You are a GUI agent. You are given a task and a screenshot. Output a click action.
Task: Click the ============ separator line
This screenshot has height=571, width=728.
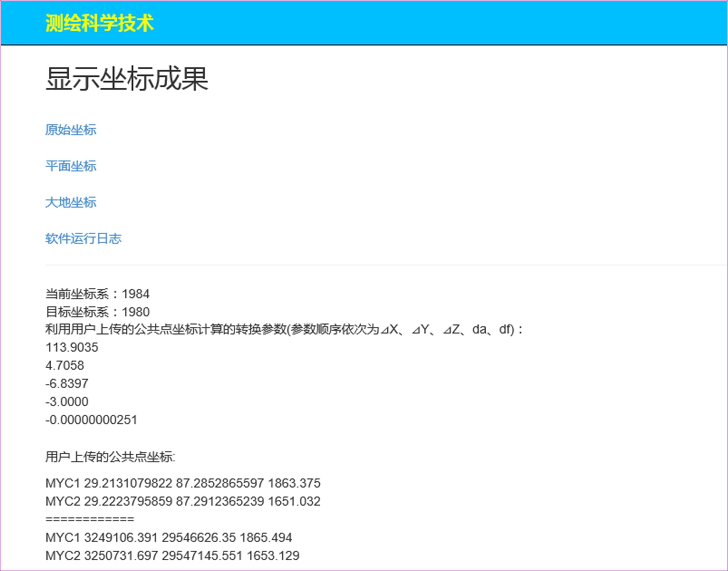coord(90,520)
